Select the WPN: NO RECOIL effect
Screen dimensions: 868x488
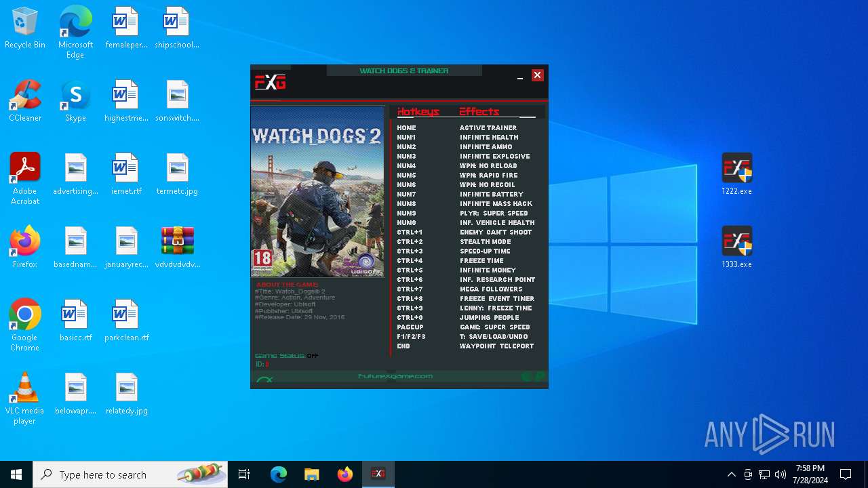point(488,184)
